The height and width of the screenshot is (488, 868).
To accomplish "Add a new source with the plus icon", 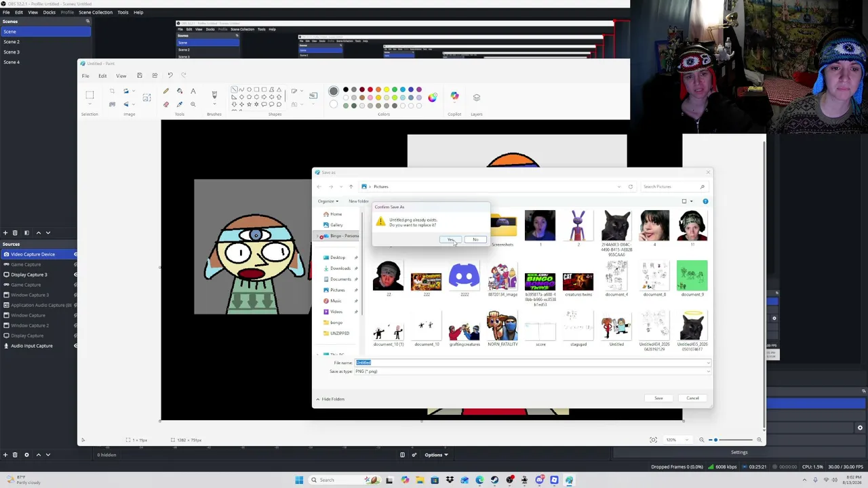I will click(x=5, y=455).
